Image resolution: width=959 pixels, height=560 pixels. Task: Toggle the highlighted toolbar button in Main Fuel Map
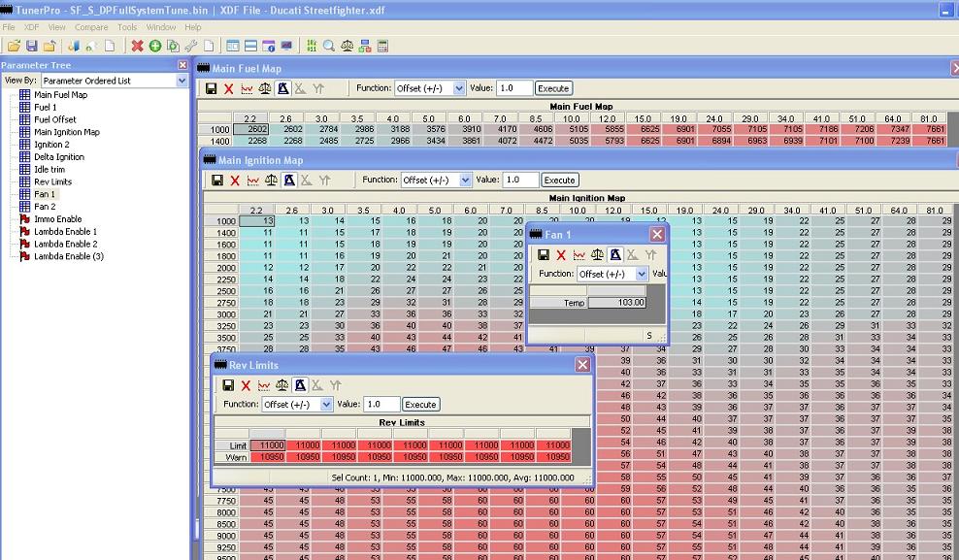pyautogui.click(x=282, y=88)
